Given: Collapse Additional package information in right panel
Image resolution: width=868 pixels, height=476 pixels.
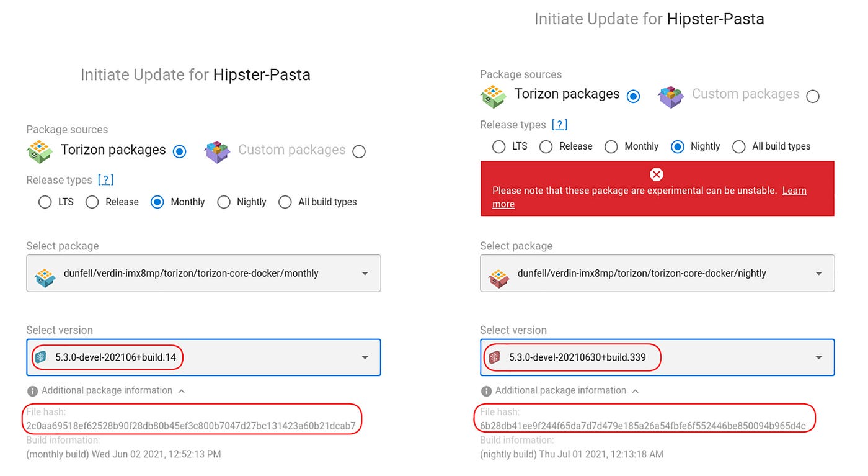Looking at the screenshot, I should click(635, 391).
